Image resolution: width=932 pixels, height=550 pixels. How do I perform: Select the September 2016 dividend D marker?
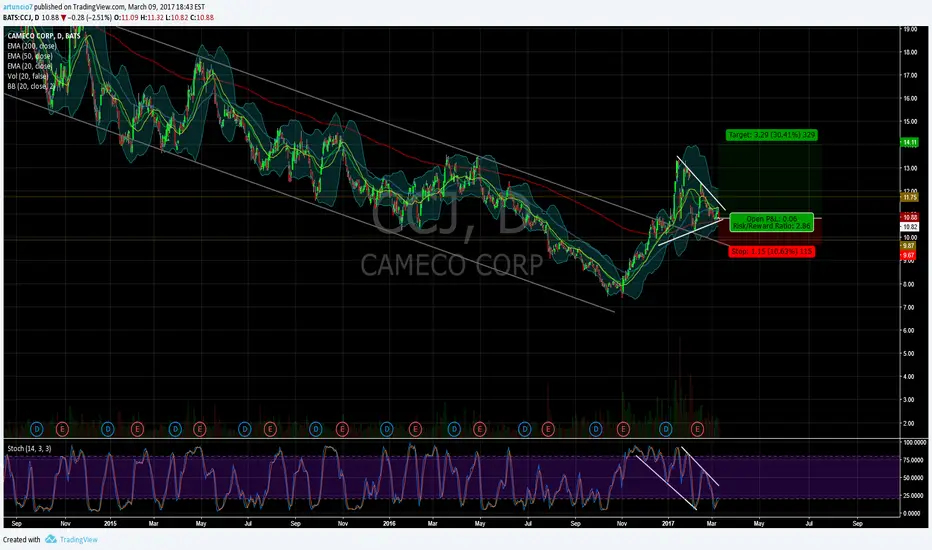click(x=596, y=429)
